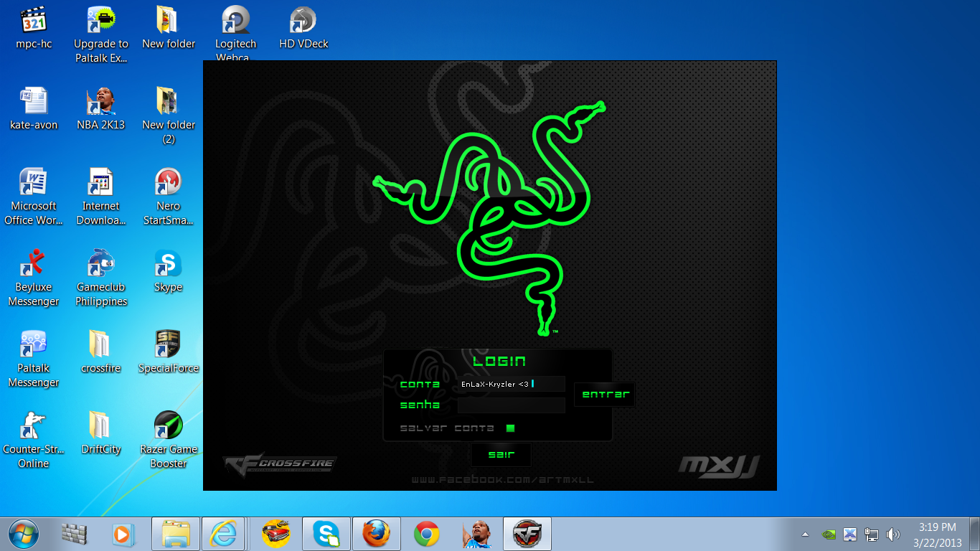Click the LOGIN heading text
Image resolution: width=980 pixels, height=551 pixels.
(499, 362)
